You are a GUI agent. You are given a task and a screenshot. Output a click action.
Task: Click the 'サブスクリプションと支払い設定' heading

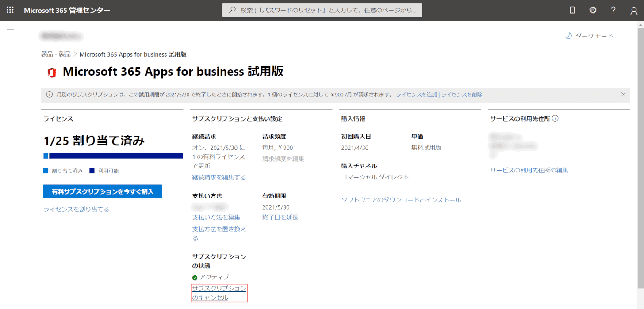point(237,118)
